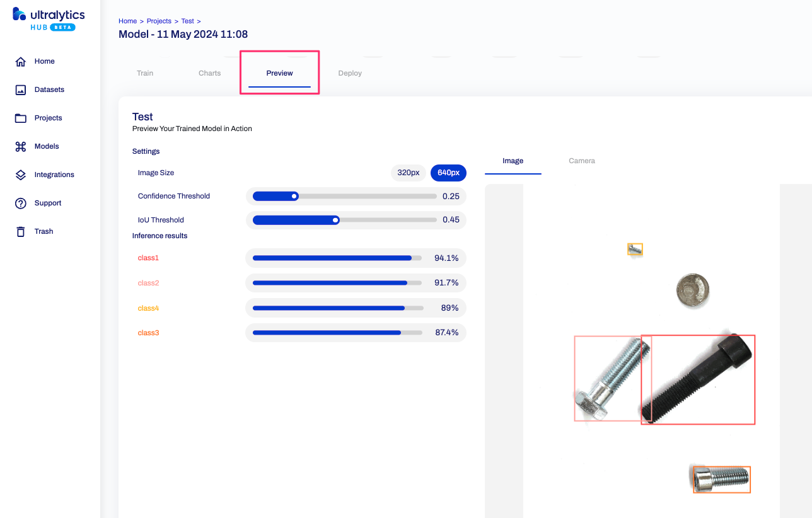
Task: Click the Support question mark icon
Action: tap(21, 204)
